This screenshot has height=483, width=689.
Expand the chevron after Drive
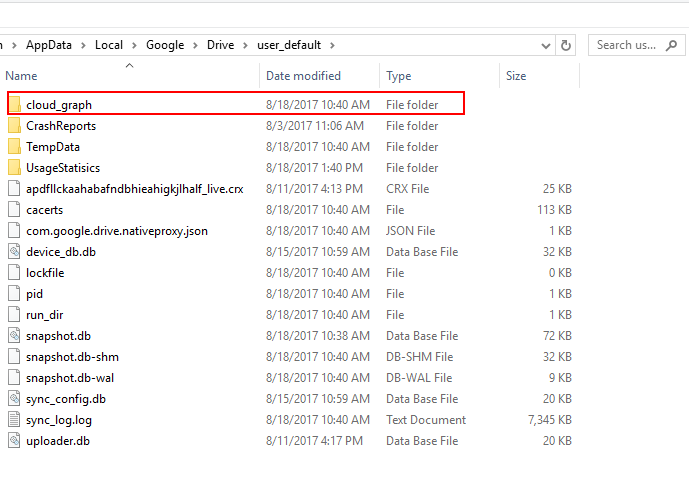245,45
